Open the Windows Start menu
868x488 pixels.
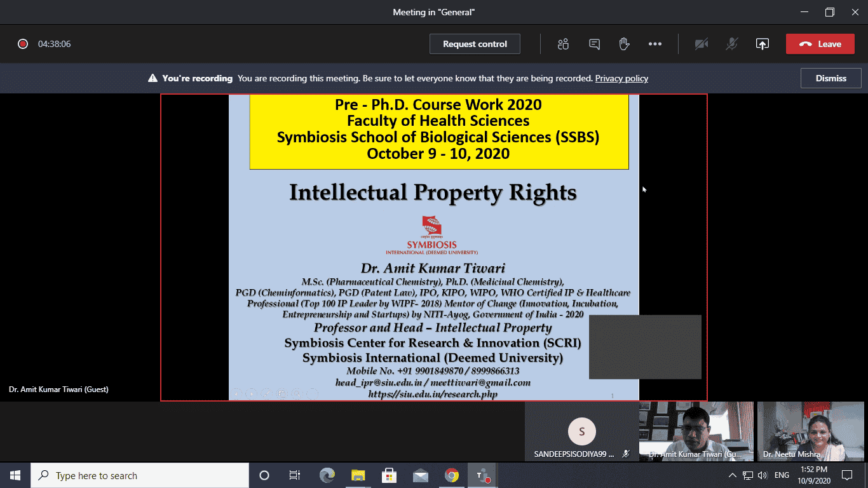coord(15,475)
